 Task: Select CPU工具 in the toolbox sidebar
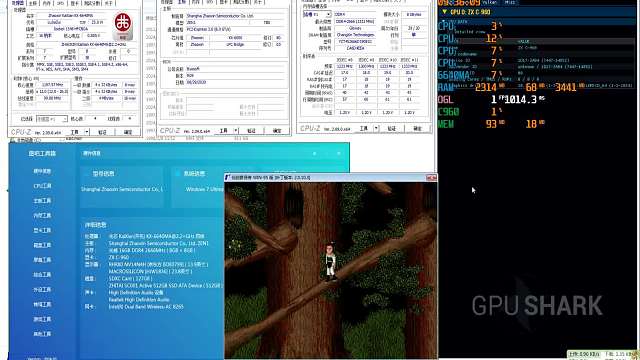click(x=42, y=186)
